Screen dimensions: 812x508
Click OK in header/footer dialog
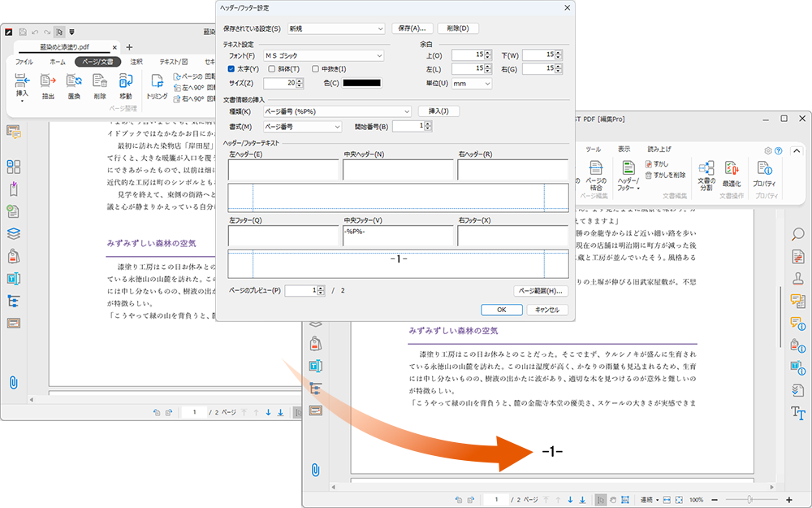(x=501, y=310)
